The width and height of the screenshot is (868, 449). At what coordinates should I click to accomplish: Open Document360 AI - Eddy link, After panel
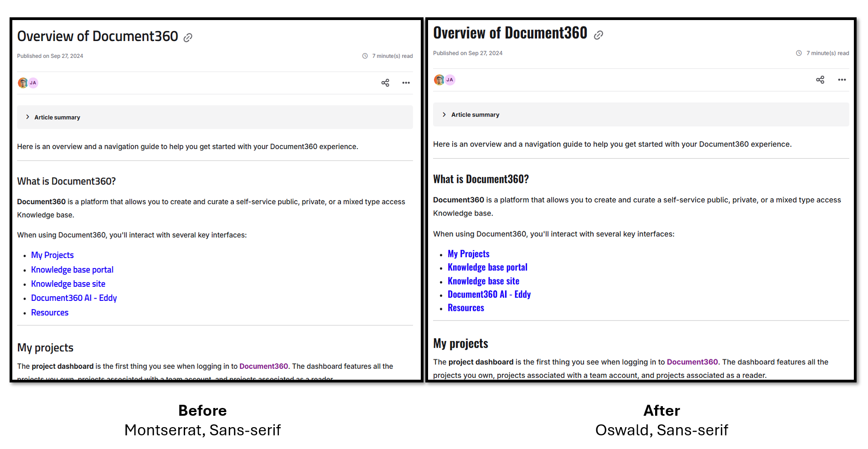(489, 294)
